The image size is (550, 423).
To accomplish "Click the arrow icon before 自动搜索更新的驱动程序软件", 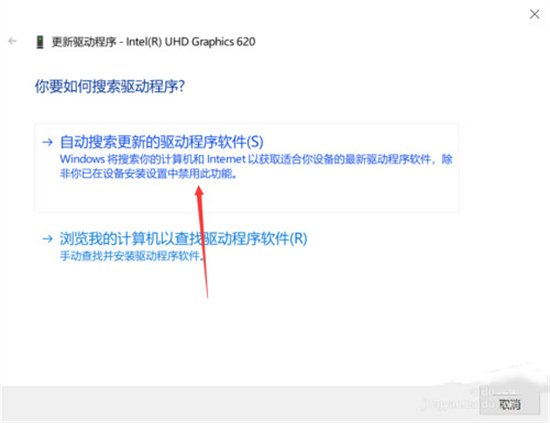I will click(x=47, y=142).
